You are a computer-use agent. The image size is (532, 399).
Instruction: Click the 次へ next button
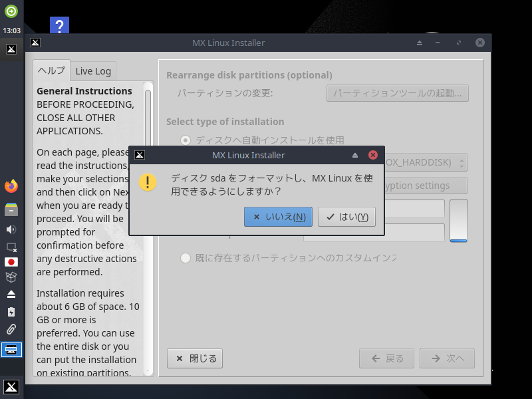coord(447,358)
